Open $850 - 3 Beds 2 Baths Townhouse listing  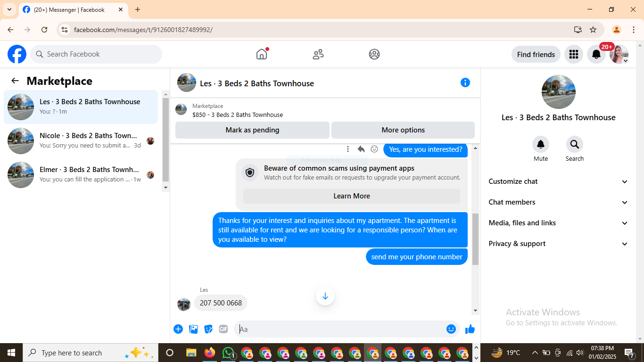pyautogui.click(x=238, y=115)
